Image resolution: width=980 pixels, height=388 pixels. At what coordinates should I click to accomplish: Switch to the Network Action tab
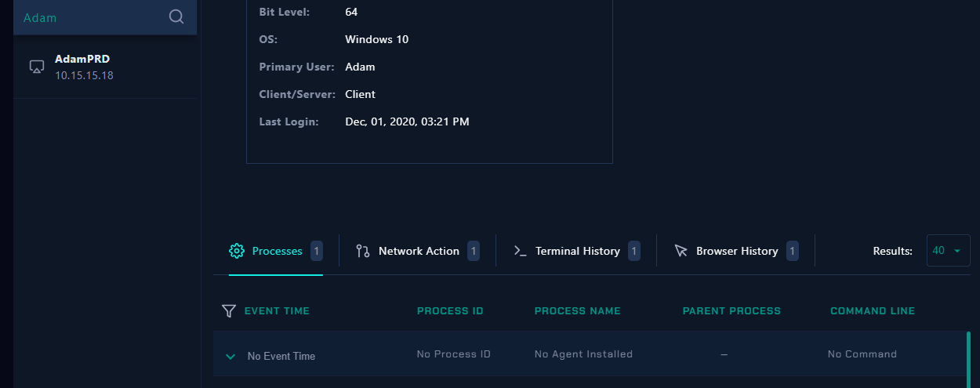pyautogui.click(x=417, y=251)
